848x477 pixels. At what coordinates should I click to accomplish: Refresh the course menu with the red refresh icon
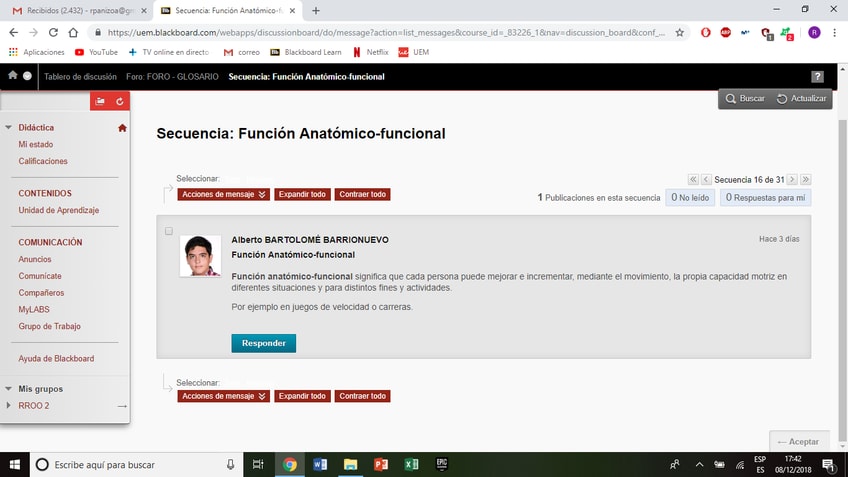(x=120, y=101)
